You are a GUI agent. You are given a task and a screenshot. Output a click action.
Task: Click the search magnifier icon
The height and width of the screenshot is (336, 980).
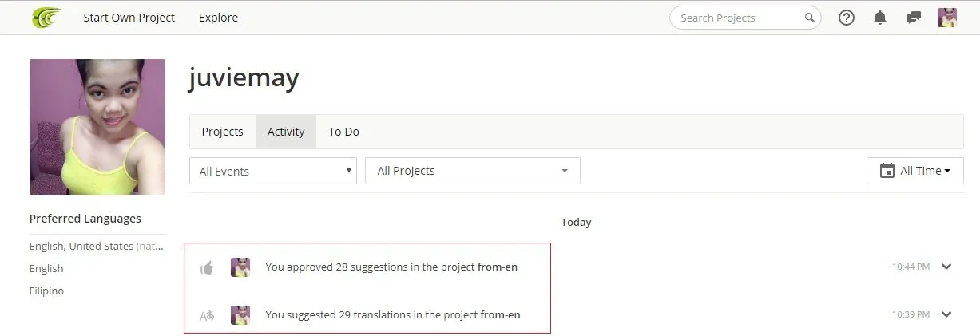click(809, 18)
